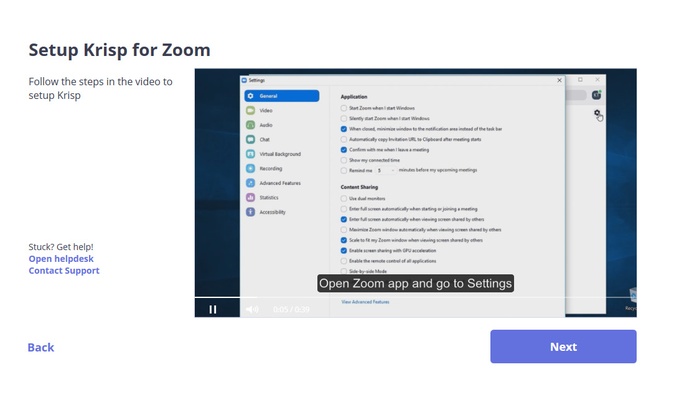
Task: Enable Use dual monitors checkbox
Action: [343, 198]
